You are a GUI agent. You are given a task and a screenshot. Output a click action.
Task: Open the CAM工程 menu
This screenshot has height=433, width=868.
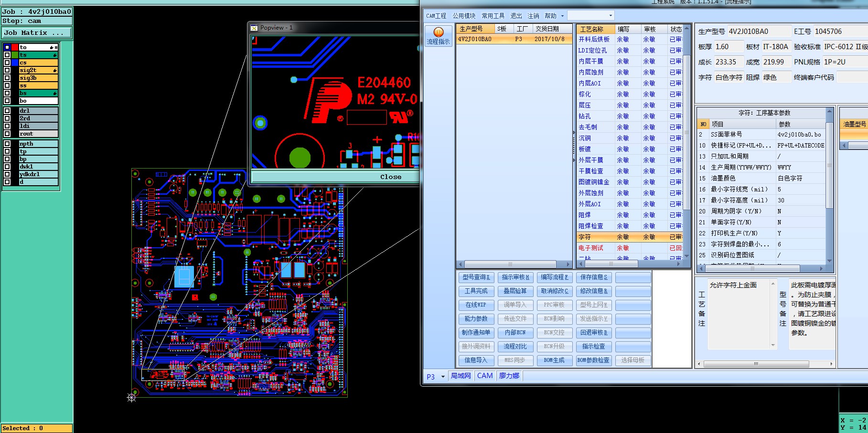(x=436, y=16)
